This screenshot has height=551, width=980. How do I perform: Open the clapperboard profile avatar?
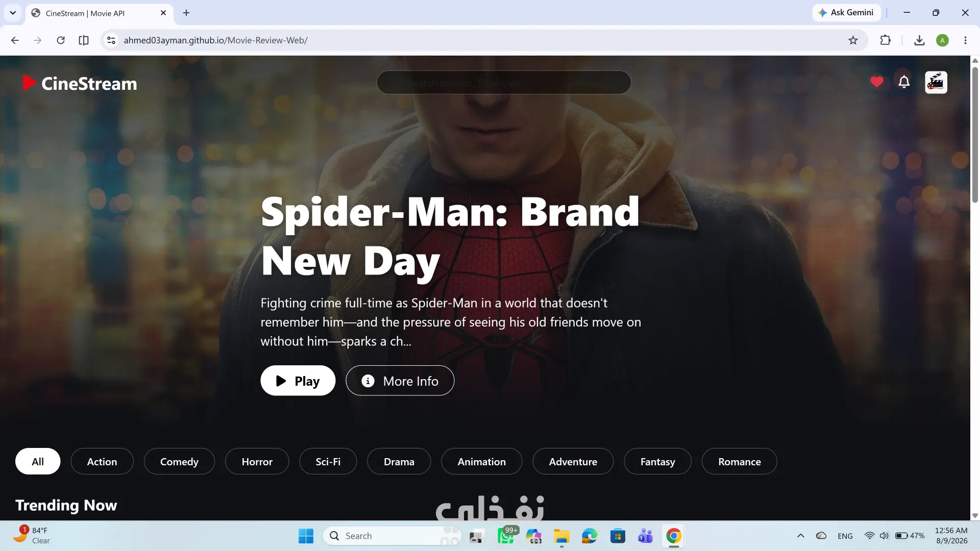pos(936,82)
